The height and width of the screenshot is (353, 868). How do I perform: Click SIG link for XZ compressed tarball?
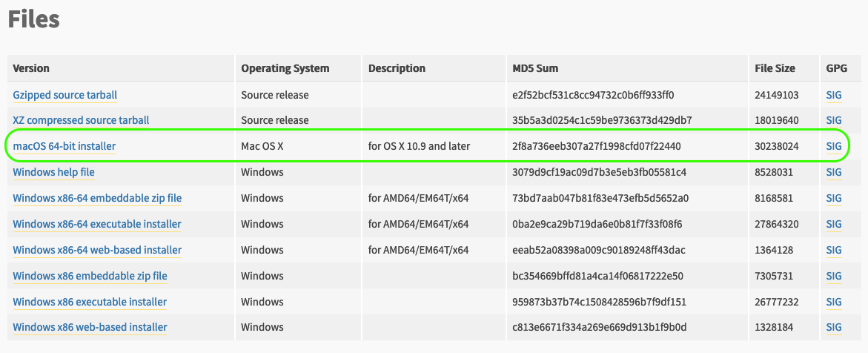pyautogui.click(x=834, y=120)
